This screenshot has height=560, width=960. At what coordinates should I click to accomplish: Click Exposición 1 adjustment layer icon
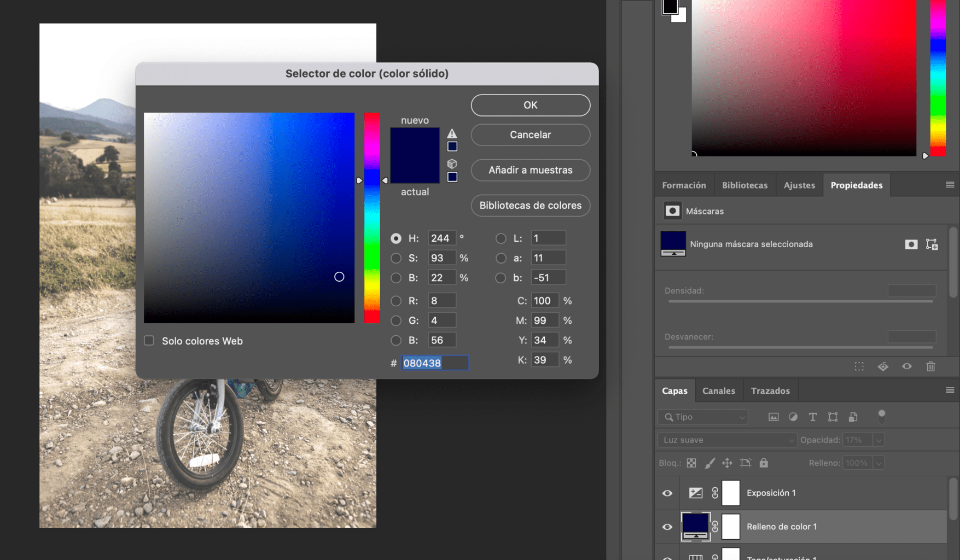(x=696, y=493)
